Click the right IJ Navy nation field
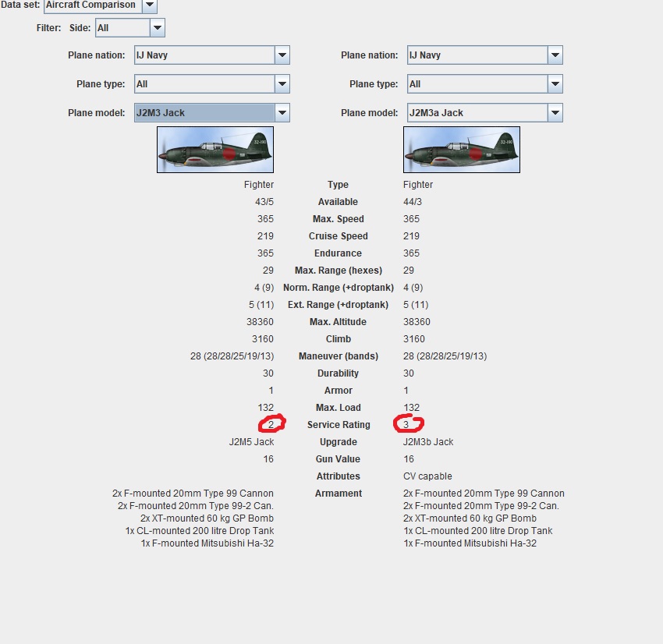Screen dimensions: 663x644 click(478, 55)
